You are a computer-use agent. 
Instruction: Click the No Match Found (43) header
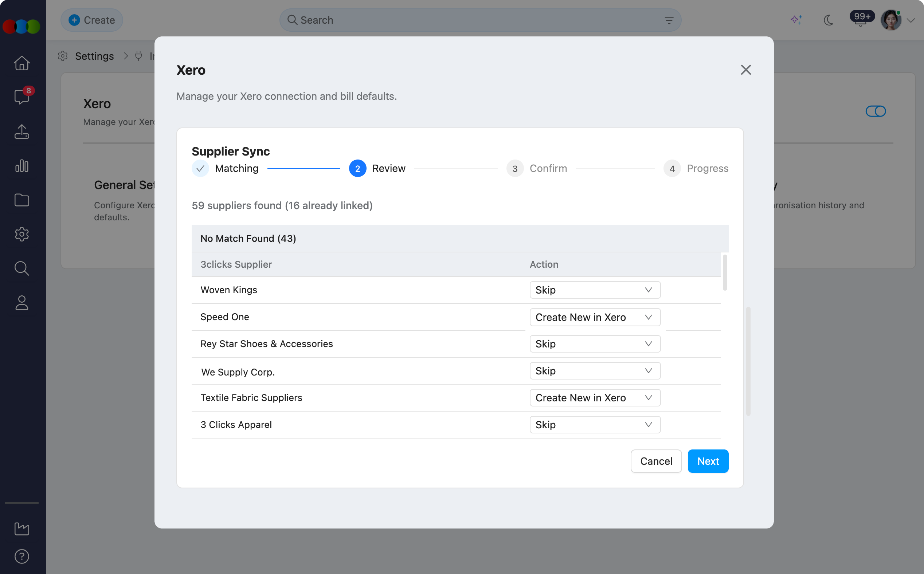[x=459, y=239]
